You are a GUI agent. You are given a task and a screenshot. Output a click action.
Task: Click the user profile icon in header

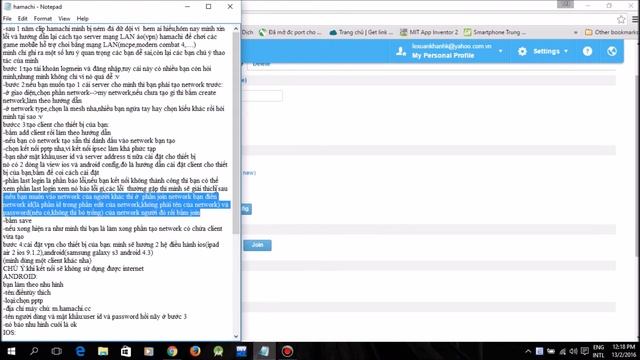click(x=401, y=51)
